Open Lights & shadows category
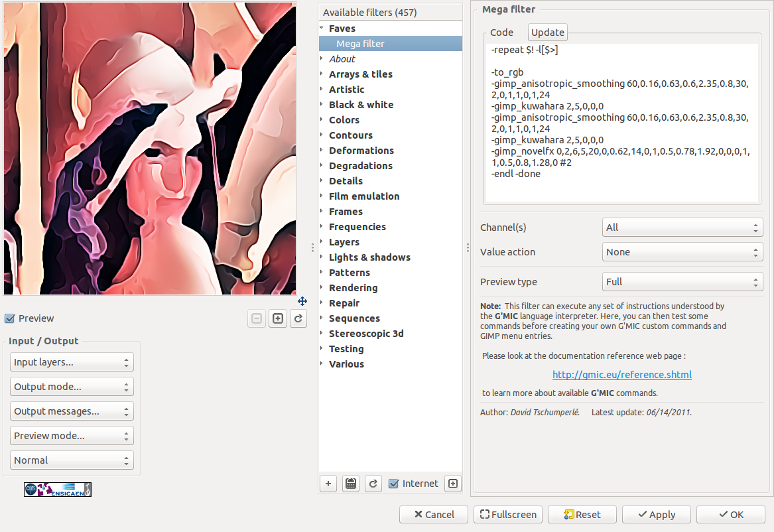Image resolution: width=774 pixels, height=532 pixels. [391, 257]
